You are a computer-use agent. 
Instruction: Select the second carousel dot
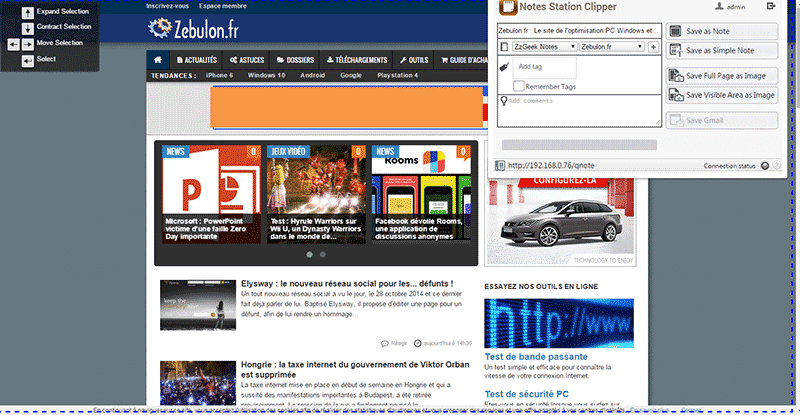[322, 254]
